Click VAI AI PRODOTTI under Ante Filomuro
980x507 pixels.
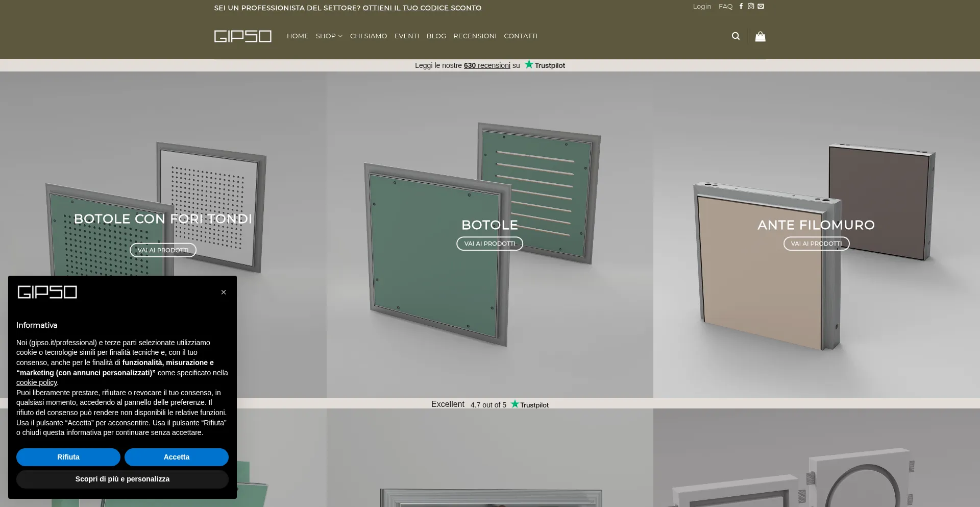pos(816,244)
